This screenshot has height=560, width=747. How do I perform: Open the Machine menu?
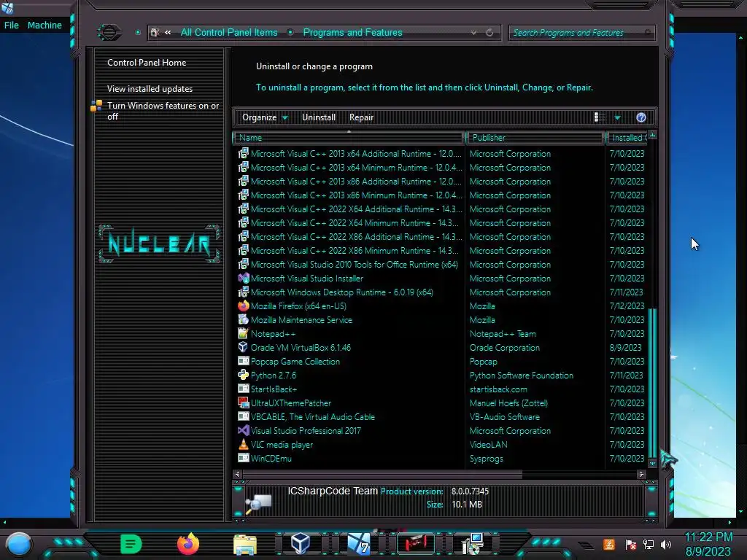click(x=44, y=26)
